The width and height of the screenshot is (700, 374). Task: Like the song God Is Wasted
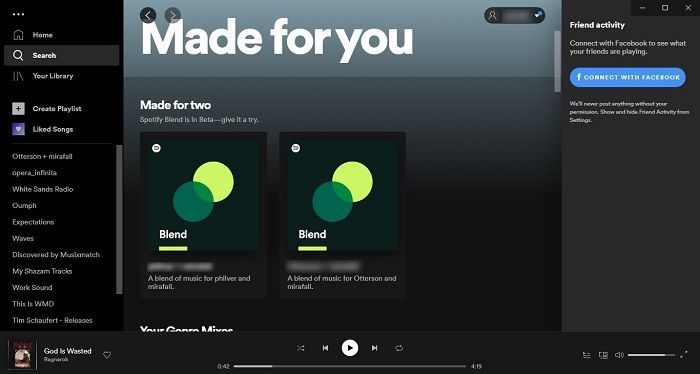tap(107, 355)
